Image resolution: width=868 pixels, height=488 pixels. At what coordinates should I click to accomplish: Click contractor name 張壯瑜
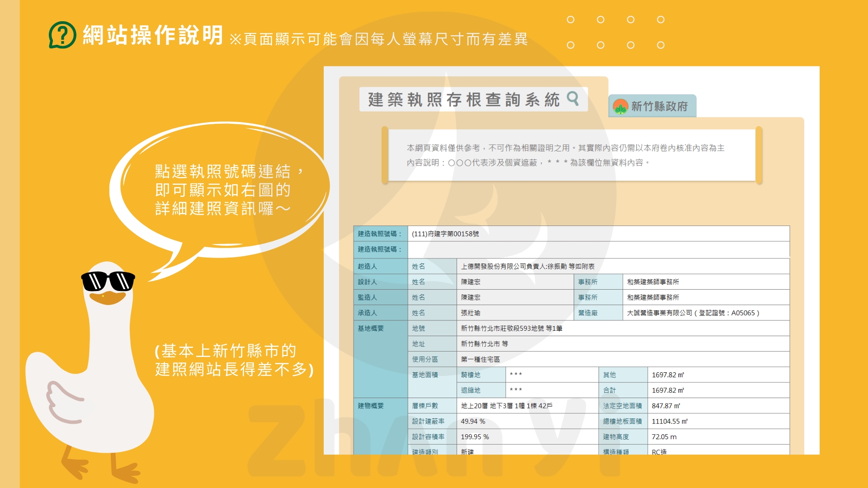pyautogui.click(x=471, y=313)
